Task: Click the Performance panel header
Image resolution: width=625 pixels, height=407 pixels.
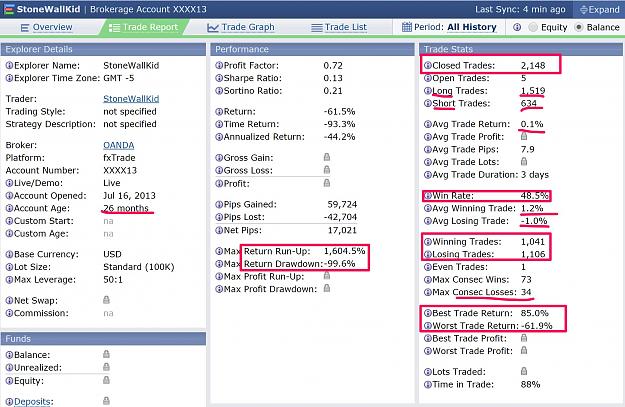Action: click(x=312, y=49)
